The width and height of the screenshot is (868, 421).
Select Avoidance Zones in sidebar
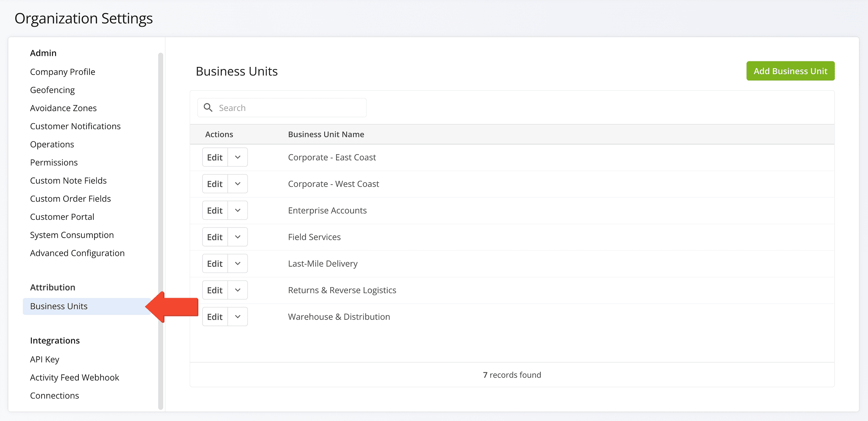tap(64, 108)
